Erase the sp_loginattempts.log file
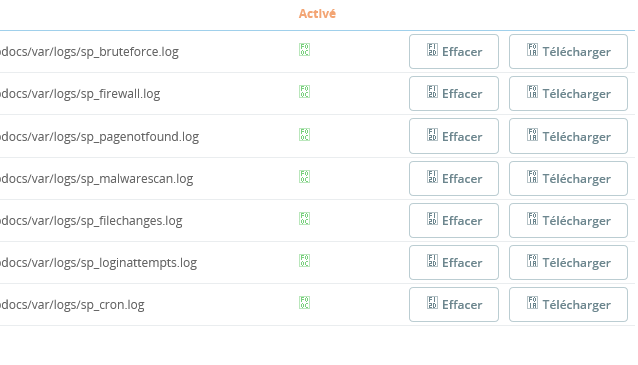Viewport: 638px width, 365px height. pyautogui.click(x=454, y=262)
